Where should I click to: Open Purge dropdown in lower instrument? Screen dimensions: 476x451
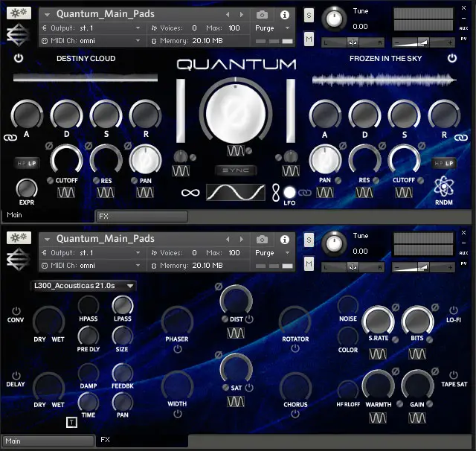click(x=272, y=253)
